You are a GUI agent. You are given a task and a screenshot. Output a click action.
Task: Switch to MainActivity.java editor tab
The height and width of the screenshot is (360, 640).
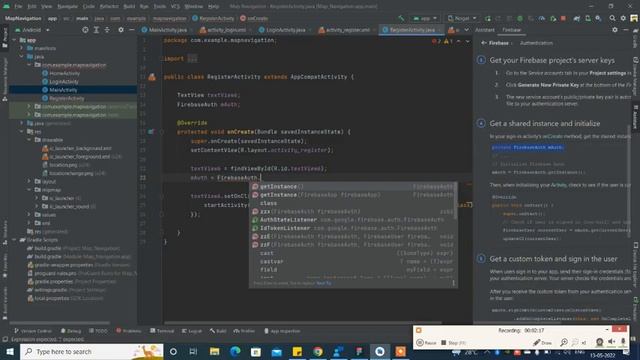[x=168, y=30]
